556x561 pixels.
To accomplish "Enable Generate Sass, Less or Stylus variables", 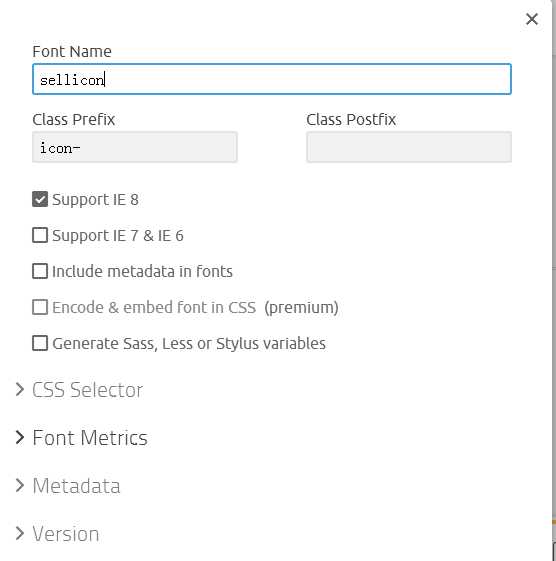I will pyautogui.click(x=40, y=343).
